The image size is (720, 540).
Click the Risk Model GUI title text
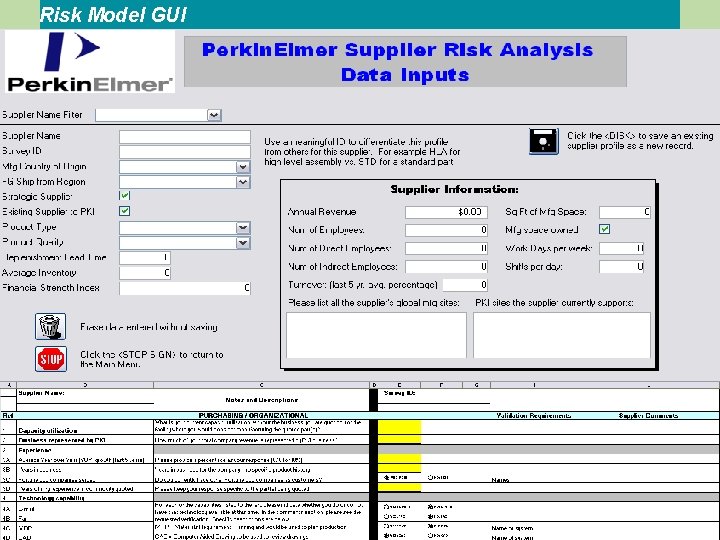[113, 15]
